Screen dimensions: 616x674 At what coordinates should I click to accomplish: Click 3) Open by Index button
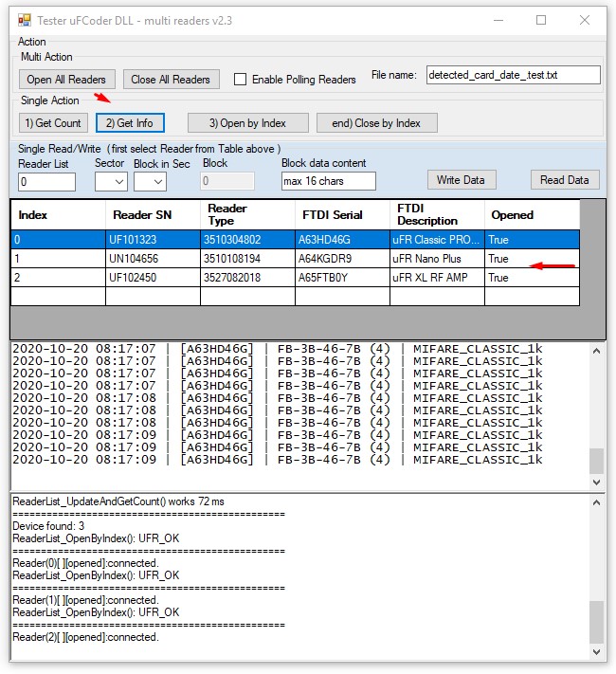pos(248,123)
